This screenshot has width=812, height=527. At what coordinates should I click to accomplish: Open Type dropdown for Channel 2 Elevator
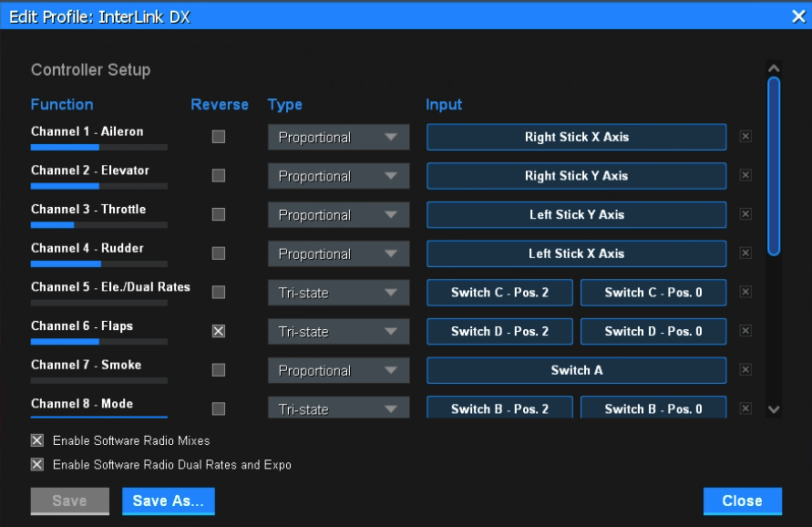point(339,176)
